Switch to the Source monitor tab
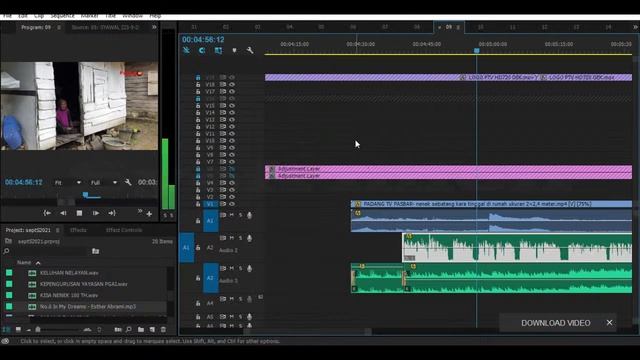This screenshot has height=360, width=640. point(105,27)
